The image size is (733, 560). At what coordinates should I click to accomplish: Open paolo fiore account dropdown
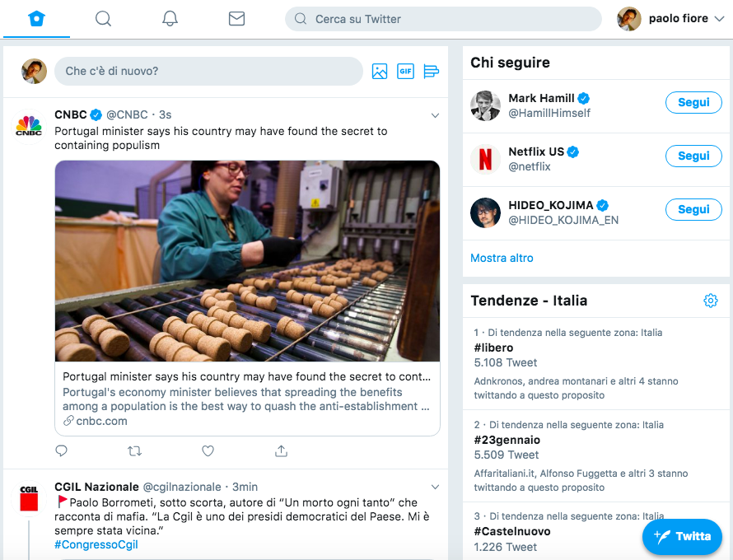tap(674, 19)
